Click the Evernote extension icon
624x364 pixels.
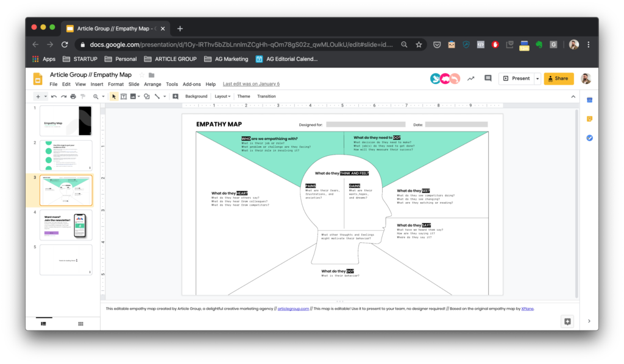539,44
